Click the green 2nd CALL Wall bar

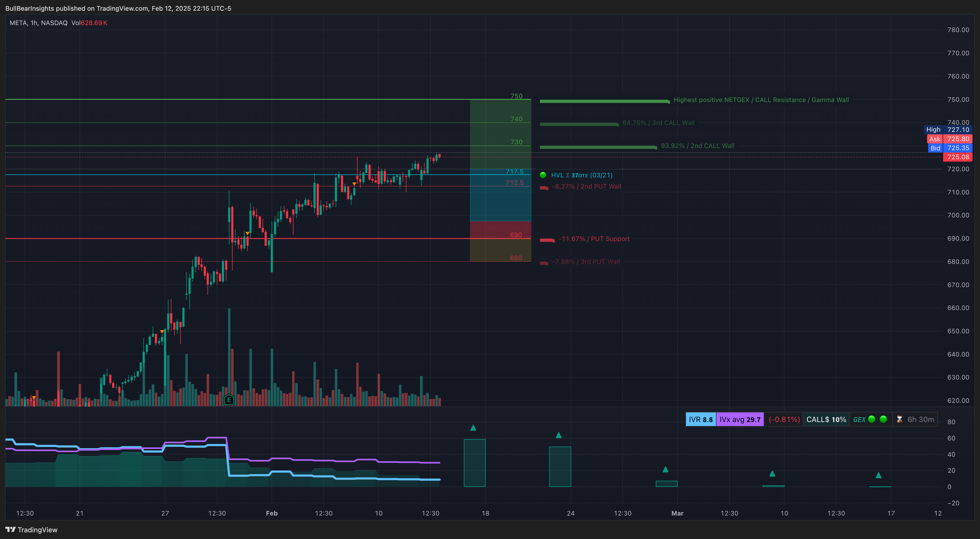(x=598, y=147)
